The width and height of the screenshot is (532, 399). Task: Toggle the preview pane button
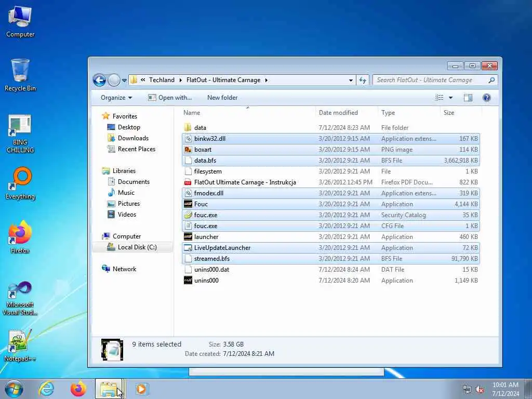point(468,98)
